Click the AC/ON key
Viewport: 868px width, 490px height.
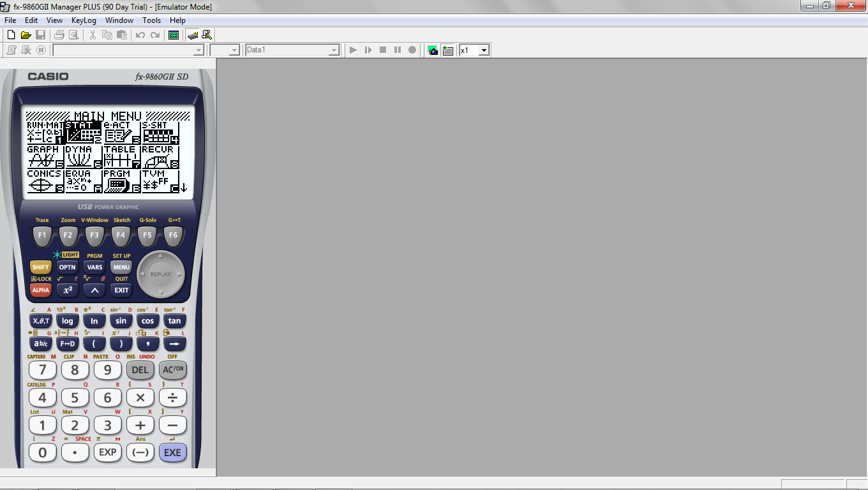172,370
